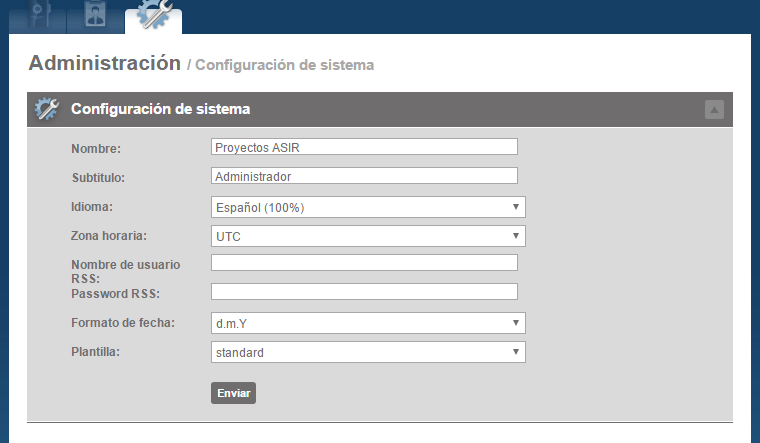This screenshot has height=443, width=760.
Task: Click the Nombre text field
Action: (x=364, y=147)
